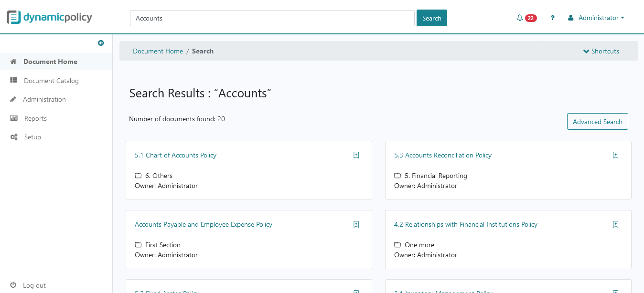Image resolution: width=644 pixels, height=293 pixels.
Task: Open 4.2 Relationships with Financial Institutions Policy
Action: [x=466, y=224]
